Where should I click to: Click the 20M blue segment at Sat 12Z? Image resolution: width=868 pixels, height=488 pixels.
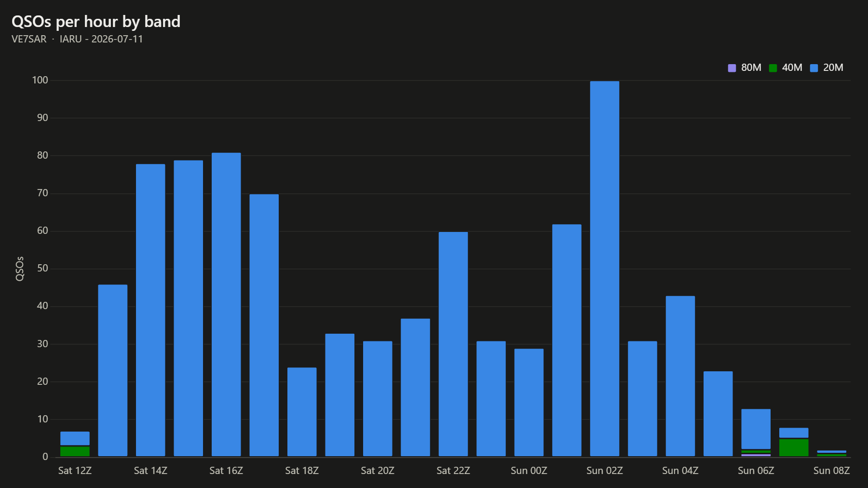[75, 438]
